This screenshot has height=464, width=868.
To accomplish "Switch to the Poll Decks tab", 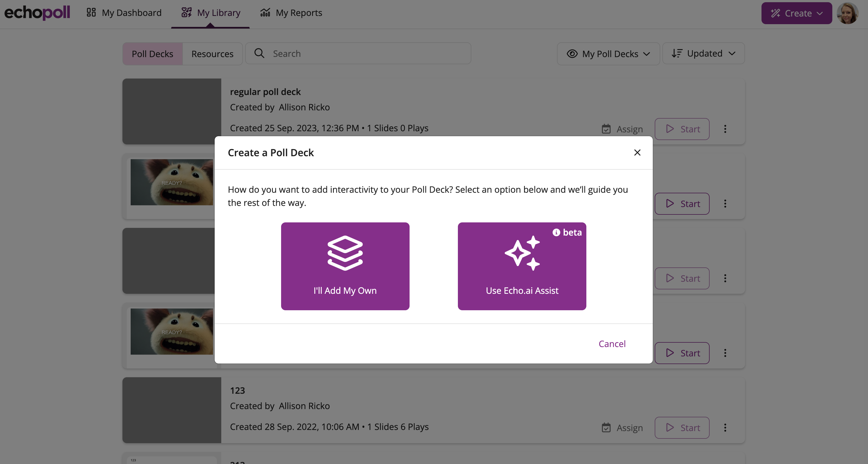I will click(152, 54).
